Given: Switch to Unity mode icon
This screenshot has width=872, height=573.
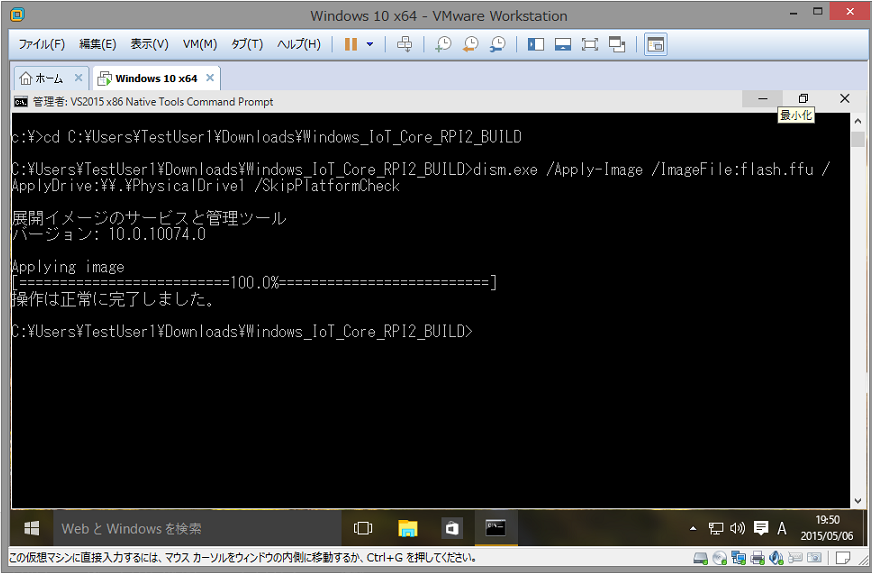Looking at the screenshot, I should [x=617, y=44].
